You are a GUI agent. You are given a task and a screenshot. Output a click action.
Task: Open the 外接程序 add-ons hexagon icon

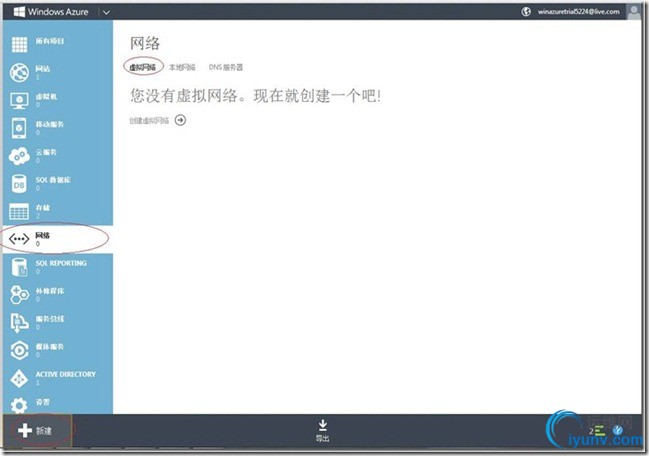pyautogui.click(x=19, y=295)
